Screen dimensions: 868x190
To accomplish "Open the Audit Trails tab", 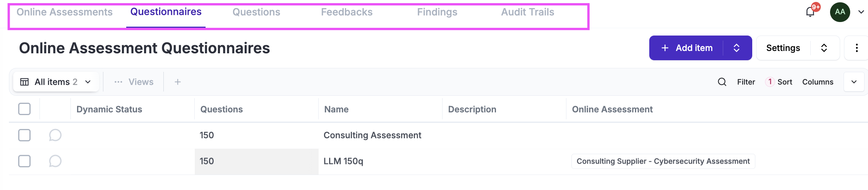I will coord(527,12).
